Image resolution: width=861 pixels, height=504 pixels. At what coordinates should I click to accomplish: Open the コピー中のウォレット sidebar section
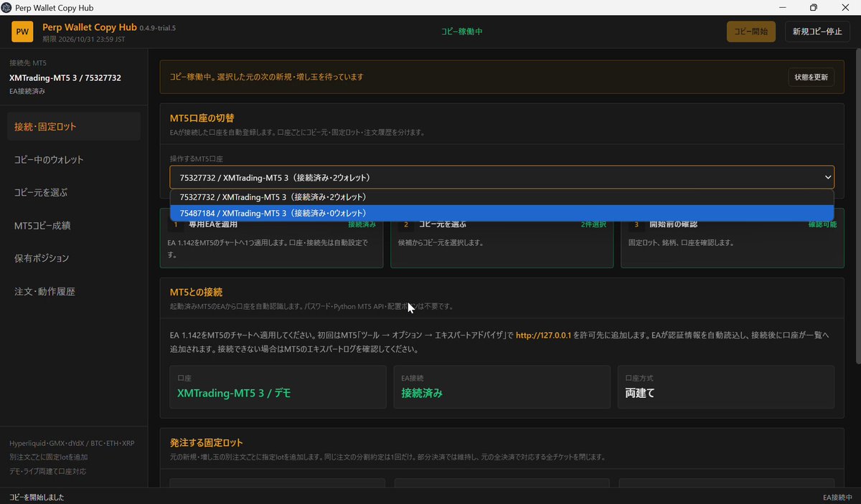pyautogui.click(x=74, y=160)
